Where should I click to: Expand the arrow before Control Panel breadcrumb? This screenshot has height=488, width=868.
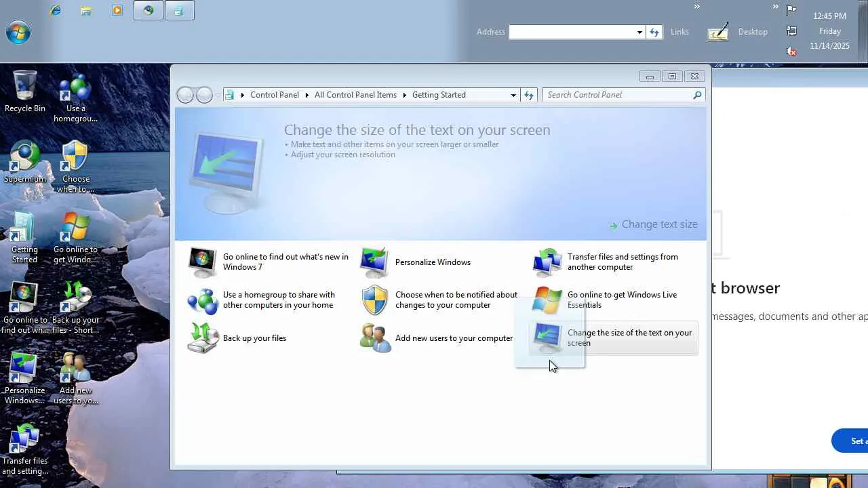[x=243, y=95]
